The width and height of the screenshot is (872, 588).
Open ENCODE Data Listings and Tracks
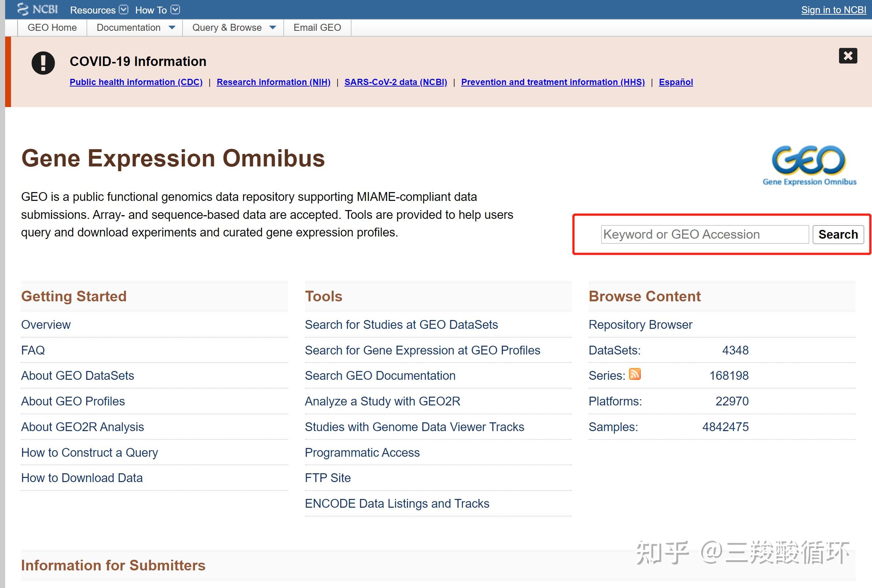[x=397, y=504]
